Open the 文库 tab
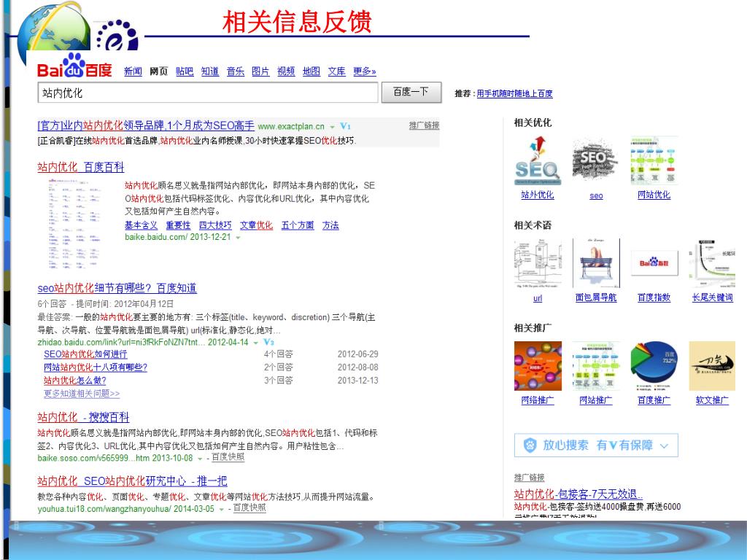747x560 pixels. pos(337,71)
